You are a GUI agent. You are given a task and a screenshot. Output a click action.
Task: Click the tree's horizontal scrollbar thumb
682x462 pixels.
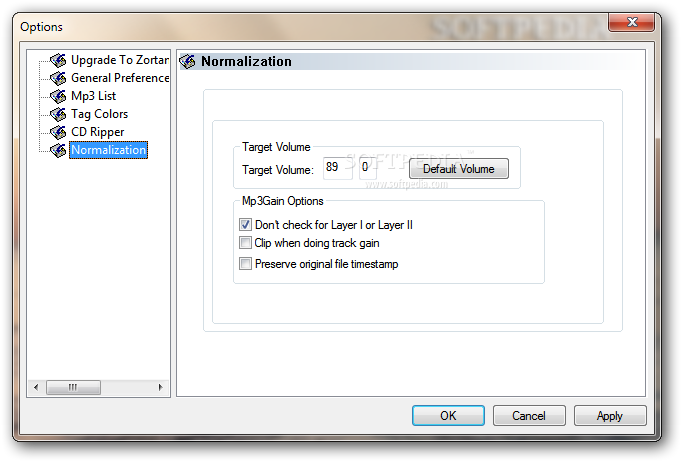coord(73,387)
